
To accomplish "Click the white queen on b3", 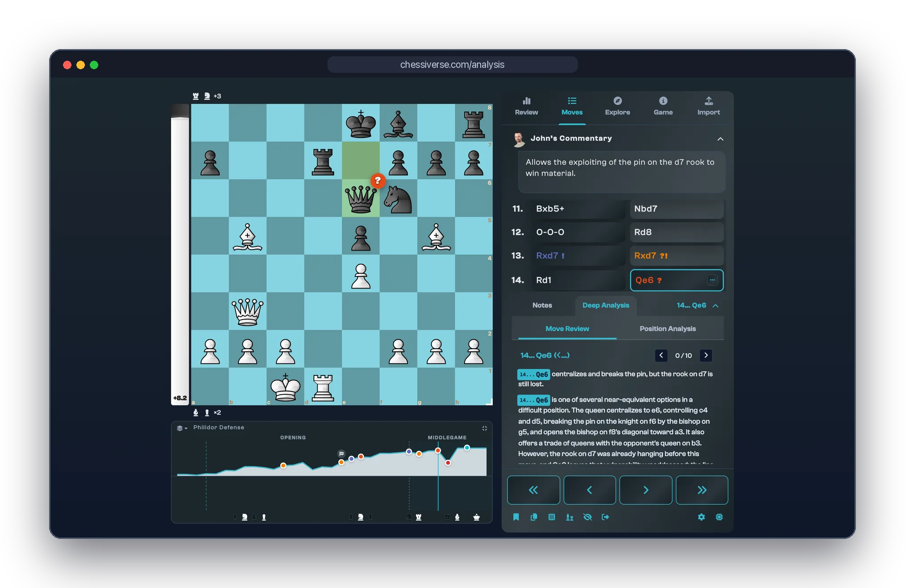I will pyautogui.click(x=247, y=311).
